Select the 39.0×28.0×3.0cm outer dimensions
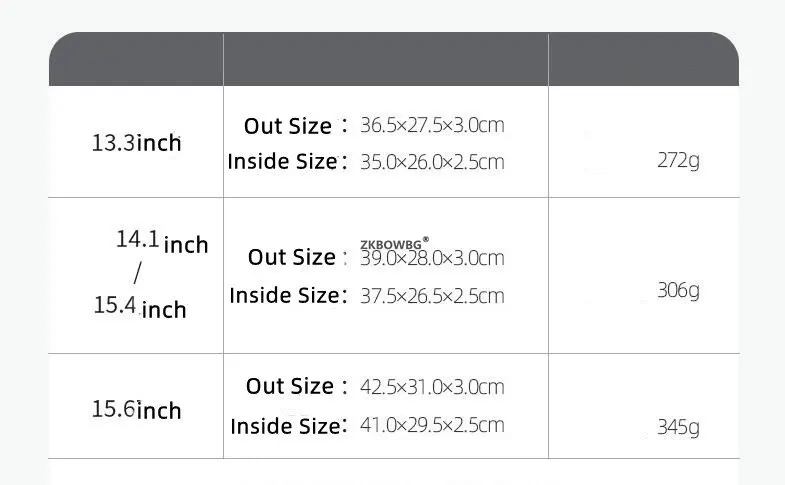This screenshot has width=785, height=485. point(432,258)
